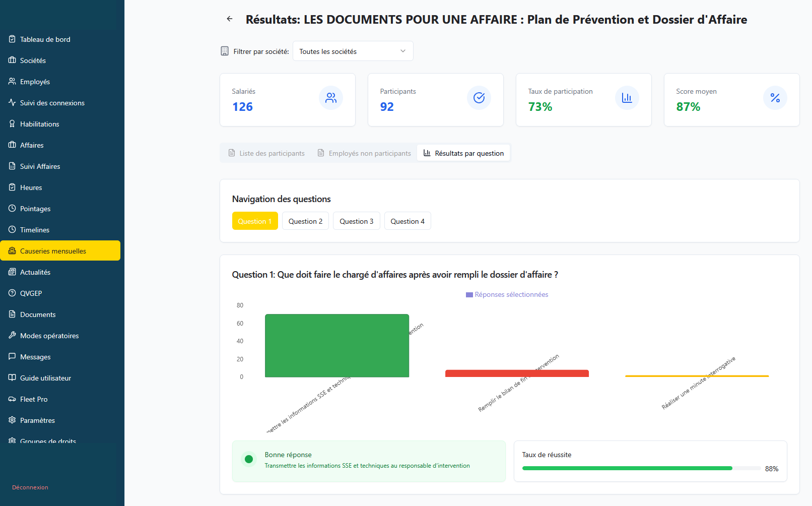Click the Navigation des questions heading
Viewport: 812px width, 506px height.
pyautogui.click(x=281, y=199)
